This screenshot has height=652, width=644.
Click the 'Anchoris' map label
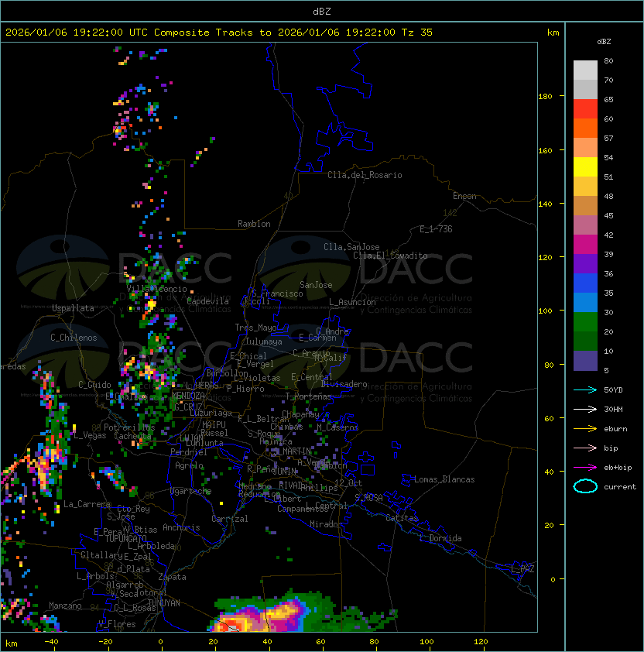[181, 527]
